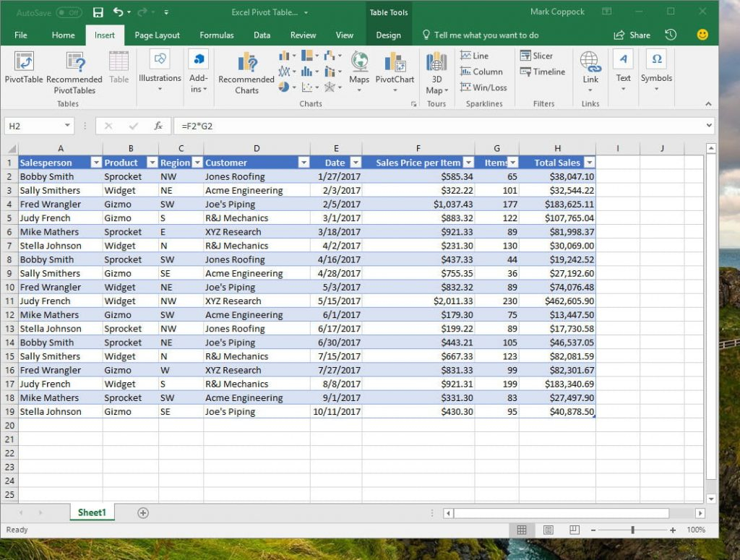Select the Sheet1 tab
This screenshot has width=740, height=560.
point(92,512)
